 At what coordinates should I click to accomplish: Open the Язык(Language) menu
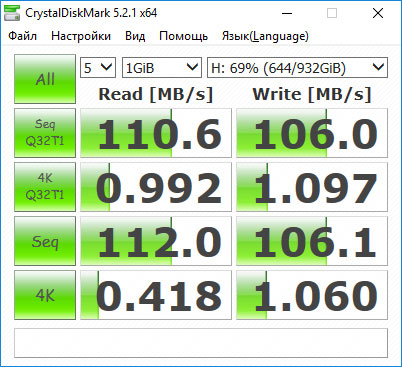pyautogui.click(x=265, y=36)
